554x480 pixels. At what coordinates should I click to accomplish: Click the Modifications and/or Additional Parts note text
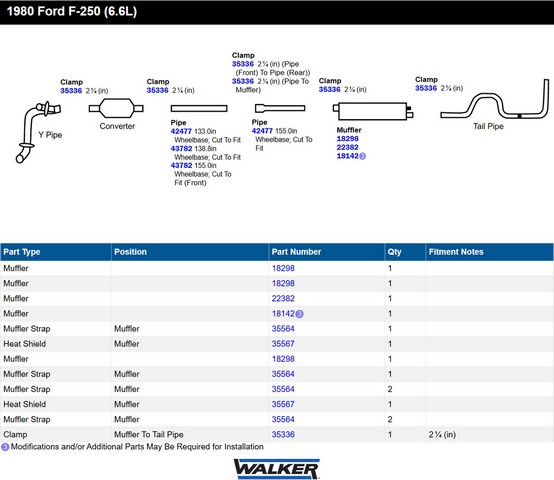(137, 447)
